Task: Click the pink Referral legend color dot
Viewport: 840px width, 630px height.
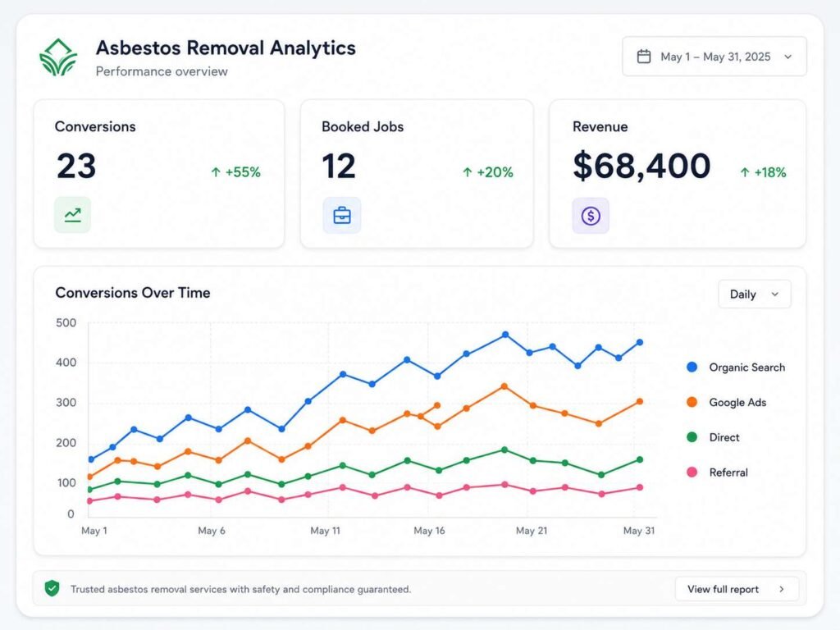Action: pyautogui.click(x=692, y=472)
